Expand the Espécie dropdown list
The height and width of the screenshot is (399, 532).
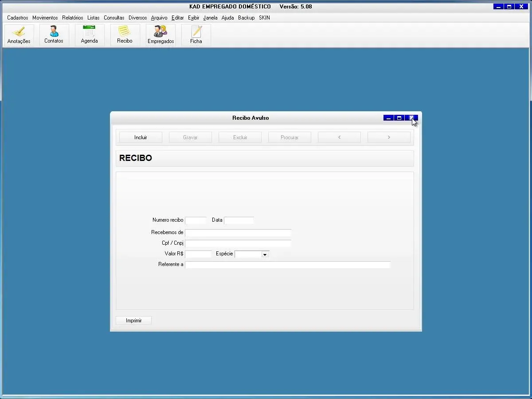pos(265,254)
